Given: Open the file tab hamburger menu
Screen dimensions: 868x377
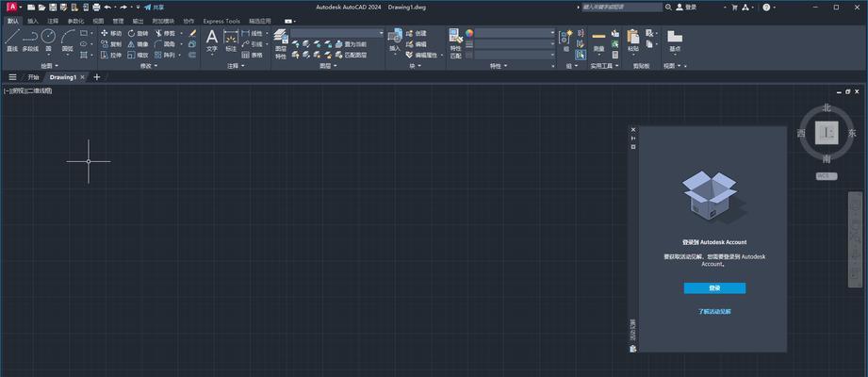Looking at the screenshot, I should click(x=12, y=77).
